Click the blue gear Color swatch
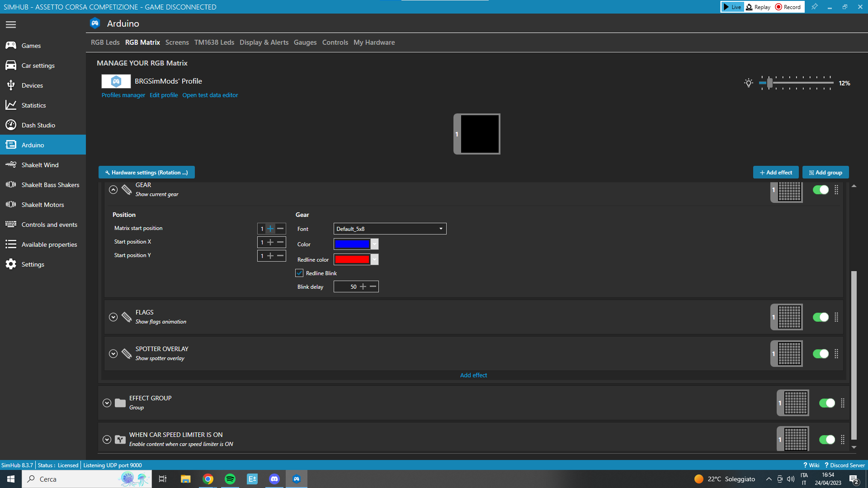 352,244
